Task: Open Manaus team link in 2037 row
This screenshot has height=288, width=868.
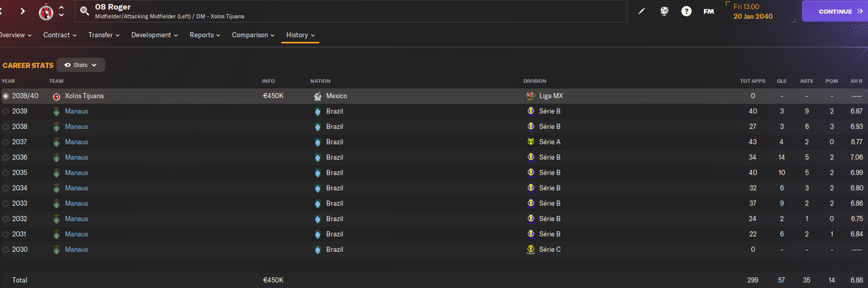Action: point(77,142)
